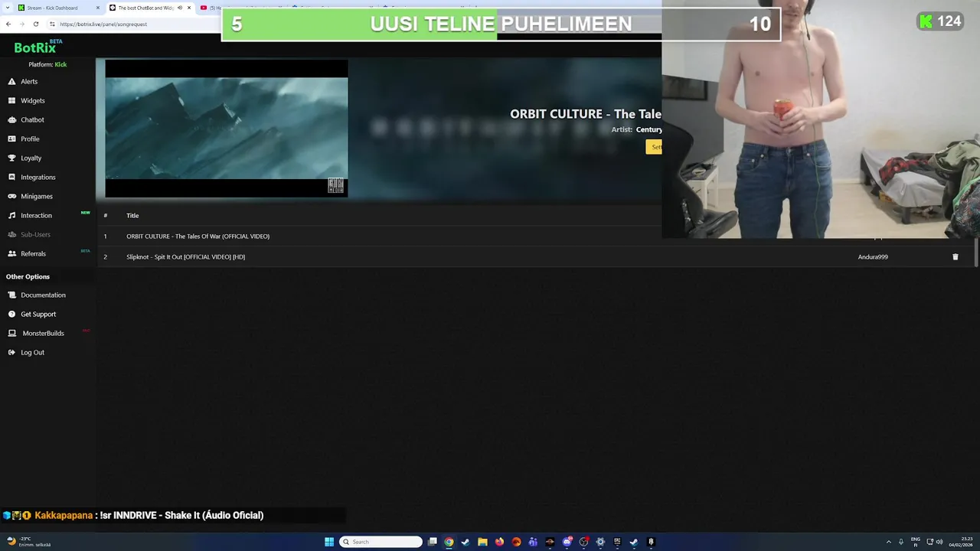This screenshot has height=551, width=980.
Task: Click the player song title ORBIT CULTURE
Action: 586,114
